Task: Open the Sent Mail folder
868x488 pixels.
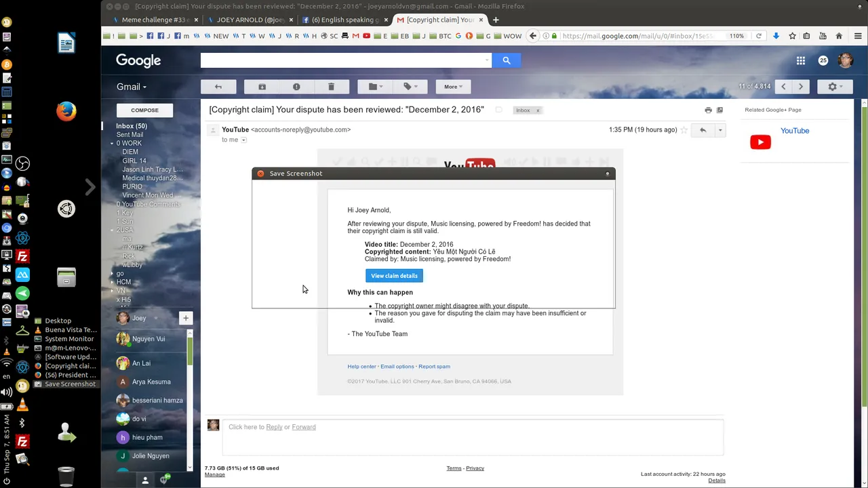Action: click(x=130, y=135)
